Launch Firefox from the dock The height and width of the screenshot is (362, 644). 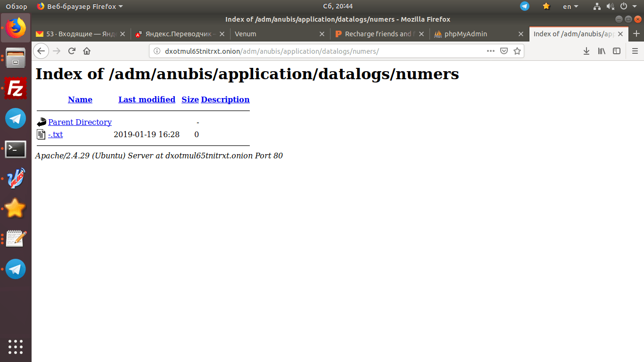pyautogui.click(x=16, y=28)
